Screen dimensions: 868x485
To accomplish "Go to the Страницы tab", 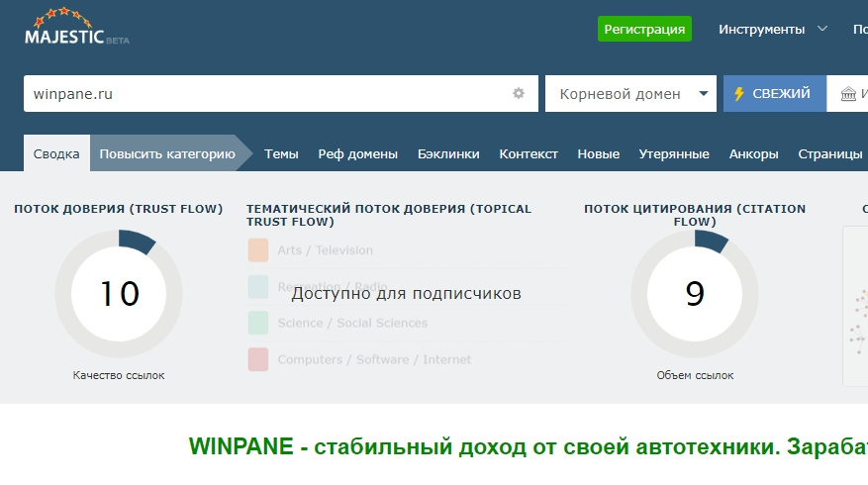I will pos(829,154).
